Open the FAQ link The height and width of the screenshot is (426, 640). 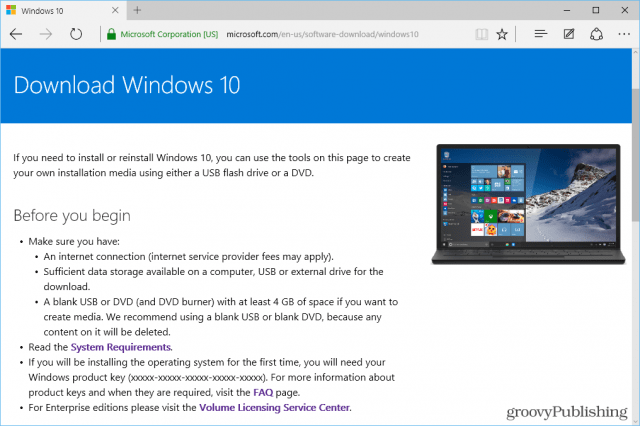tap(263, 393)
